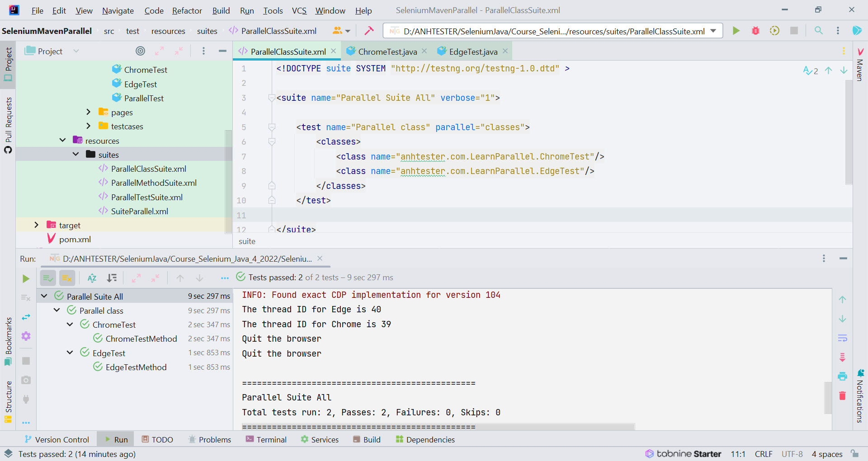The image size is (868, 461).
Task: Toggle read-only lock icon in status bar
Action: click(x=854, y=453)
